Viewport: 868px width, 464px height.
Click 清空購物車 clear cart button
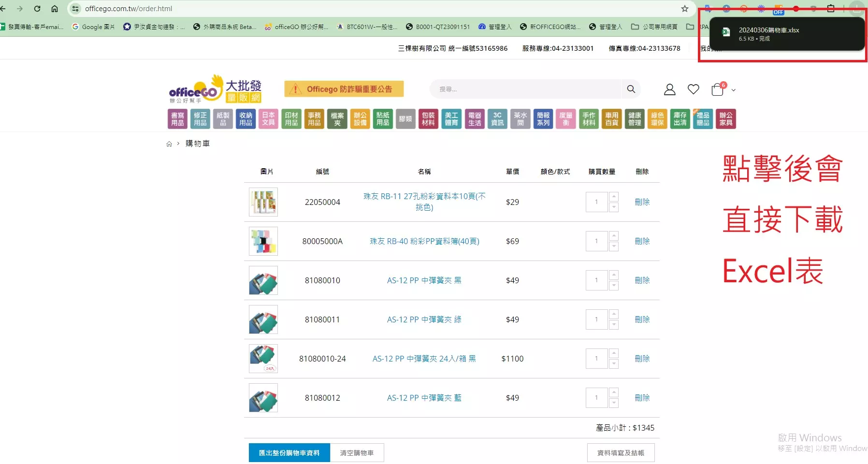click(357, 453)
